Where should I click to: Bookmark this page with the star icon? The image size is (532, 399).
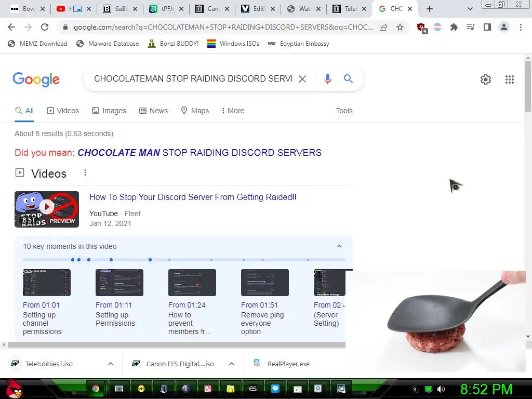(400, 27)
